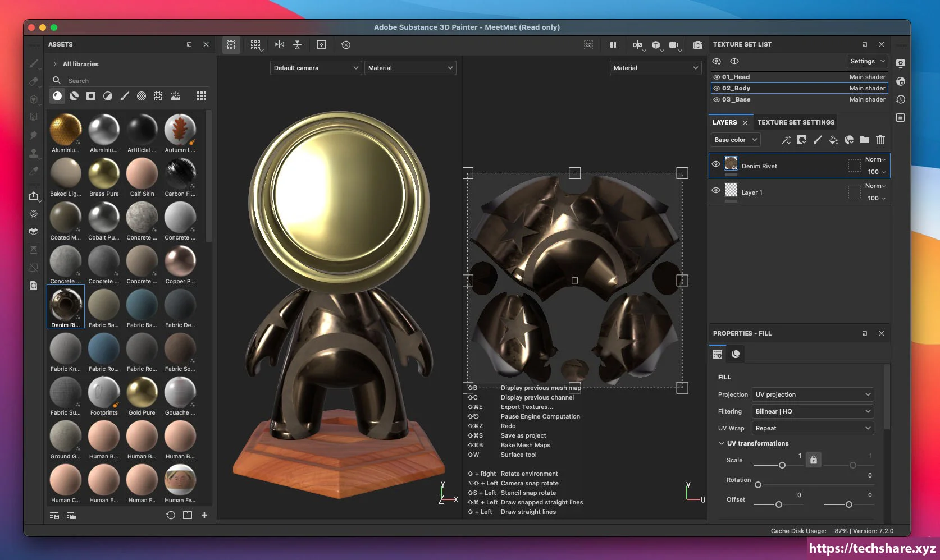940x560 pixels.
Task: Click the camera screenshot icon in viewport toolbar
Action: point(697,45)
